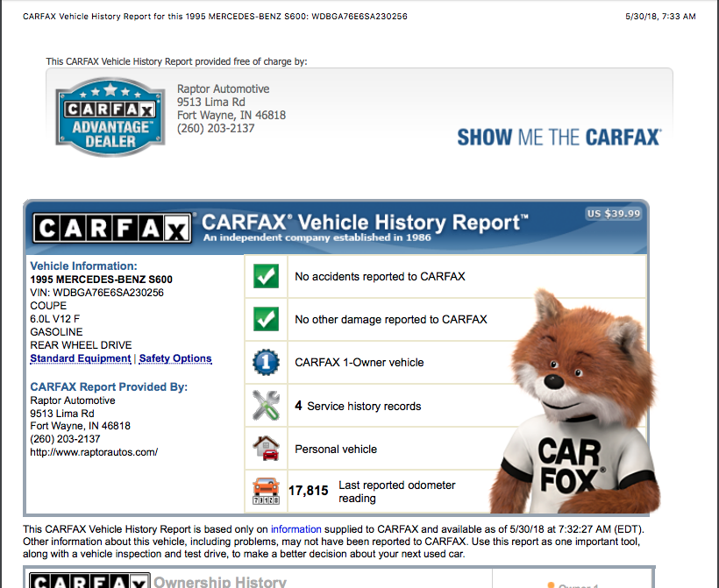Screen dimensions: 719x588
Task: Click 'Personal vehicle' text
Action: click(x=336, y=450)
